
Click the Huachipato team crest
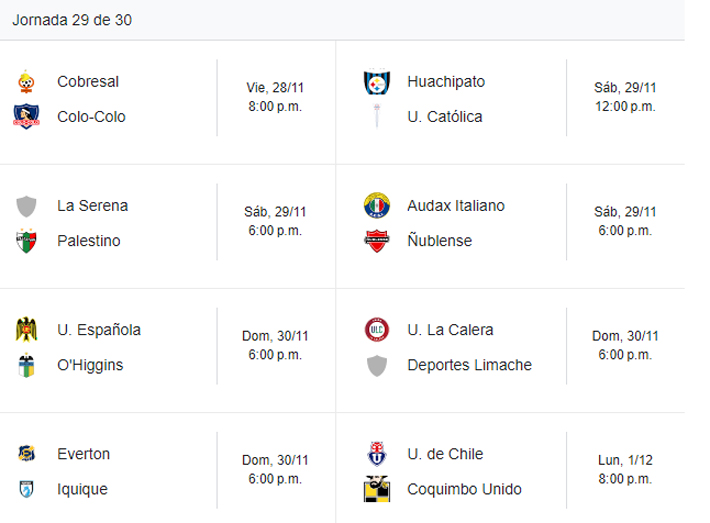(376, 81)
